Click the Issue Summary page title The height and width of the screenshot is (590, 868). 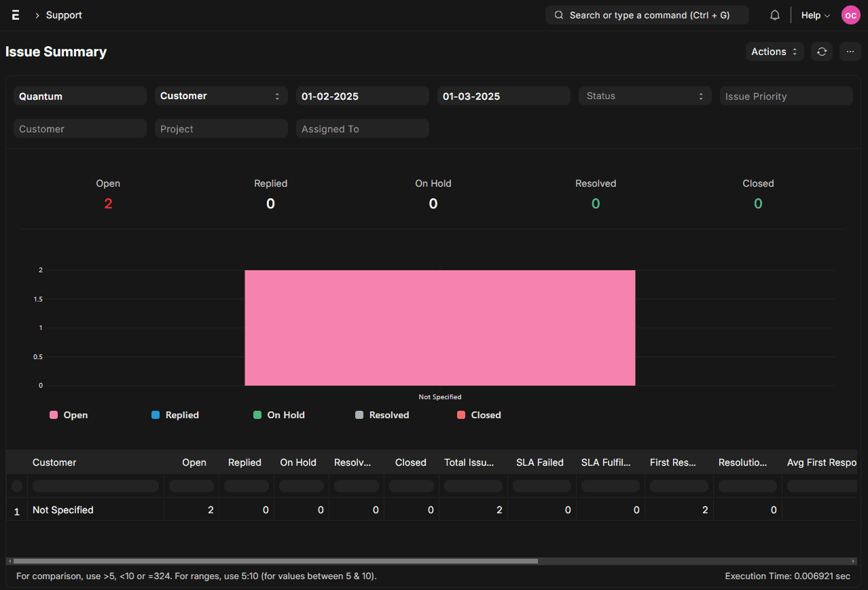point(56,52)
